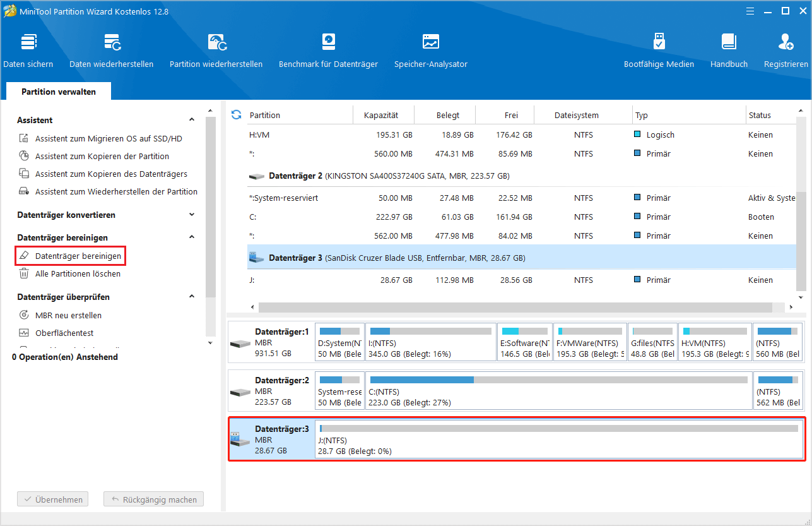The image size is (812, 526).
Task: Click the partition list horizontal scrollbar
Action: tap(515, 307)
